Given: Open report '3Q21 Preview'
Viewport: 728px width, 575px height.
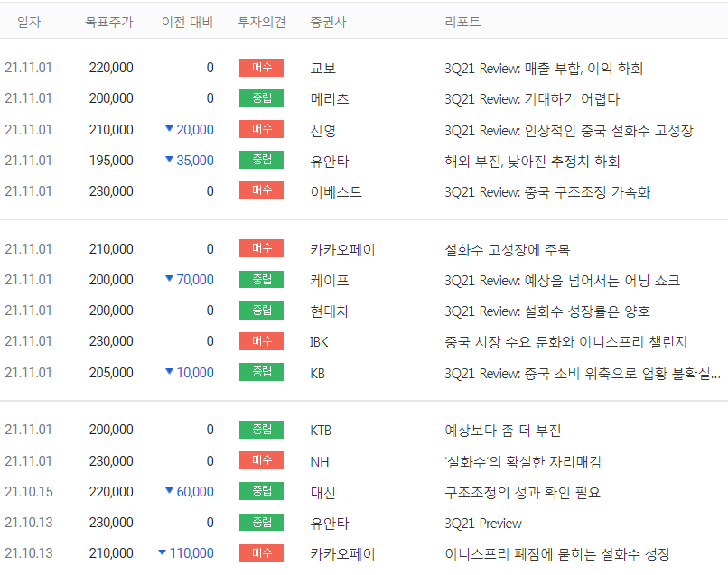Looking at the screenshot, I should (483, 523).
